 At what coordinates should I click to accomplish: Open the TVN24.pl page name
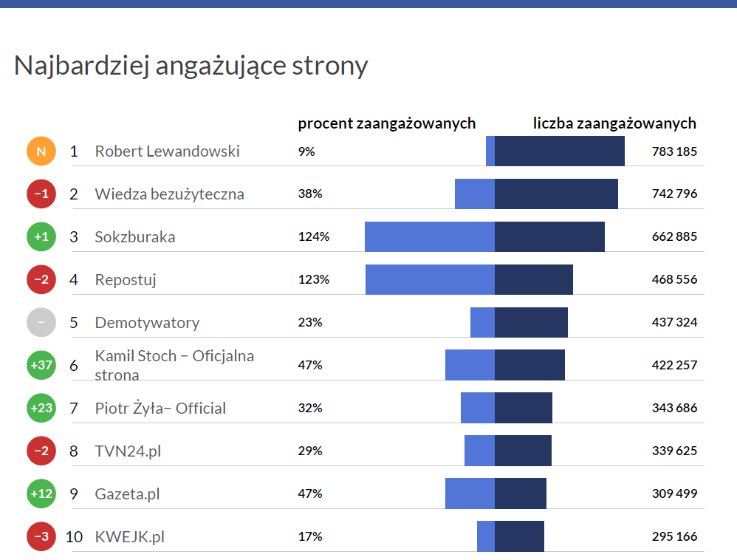point(128,451)
